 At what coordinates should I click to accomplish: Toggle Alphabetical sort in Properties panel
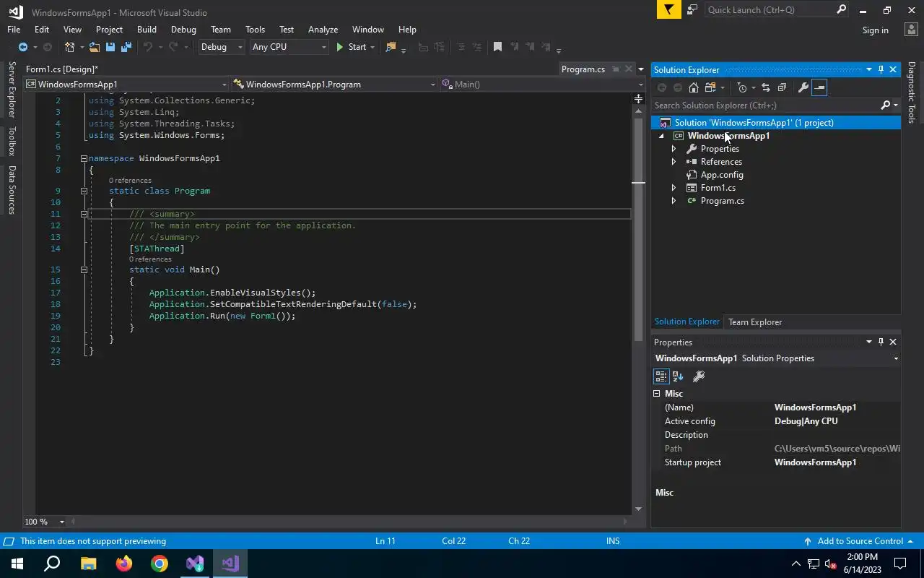[x=678, y=376]
